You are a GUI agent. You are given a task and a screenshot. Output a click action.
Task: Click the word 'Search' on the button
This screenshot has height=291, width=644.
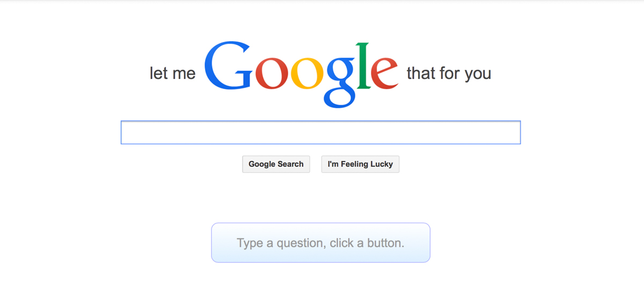coord(290,164)
